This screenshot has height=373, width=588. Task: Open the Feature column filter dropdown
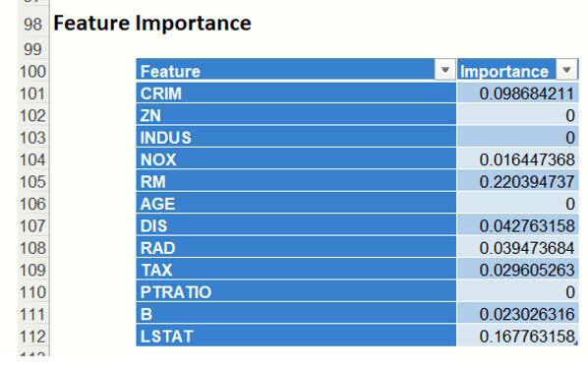[x=444, y=70]
